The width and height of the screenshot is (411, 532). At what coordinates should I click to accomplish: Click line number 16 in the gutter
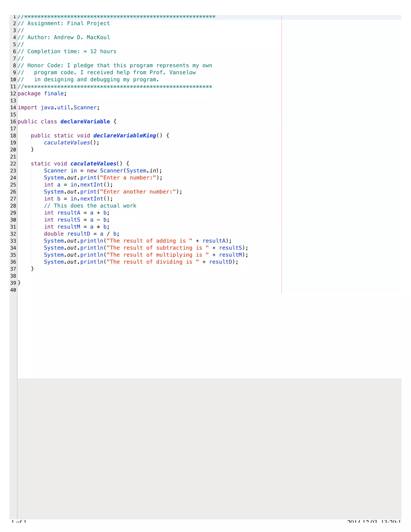[13, 121]
